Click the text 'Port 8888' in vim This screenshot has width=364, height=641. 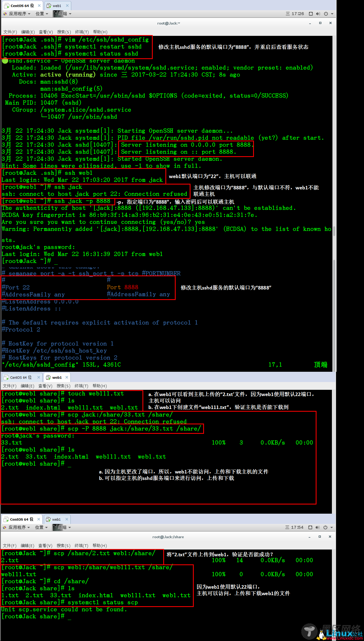[x=123, y=287]
